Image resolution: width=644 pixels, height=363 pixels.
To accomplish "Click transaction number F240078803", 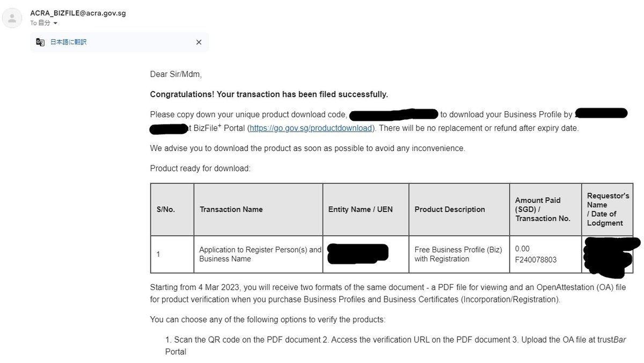I will [x=535, y=259].
